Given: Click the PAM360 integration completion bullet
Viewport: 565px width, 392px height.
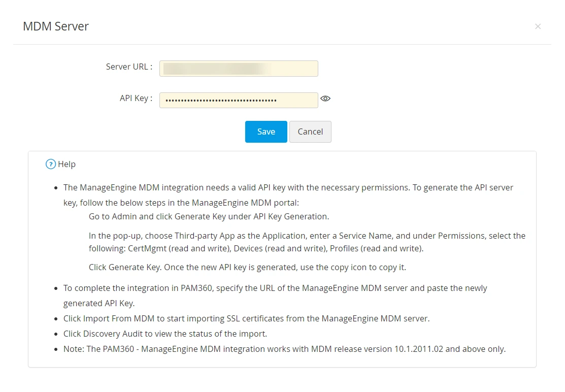Looking at the screenshot, I should tap(275, 296).
